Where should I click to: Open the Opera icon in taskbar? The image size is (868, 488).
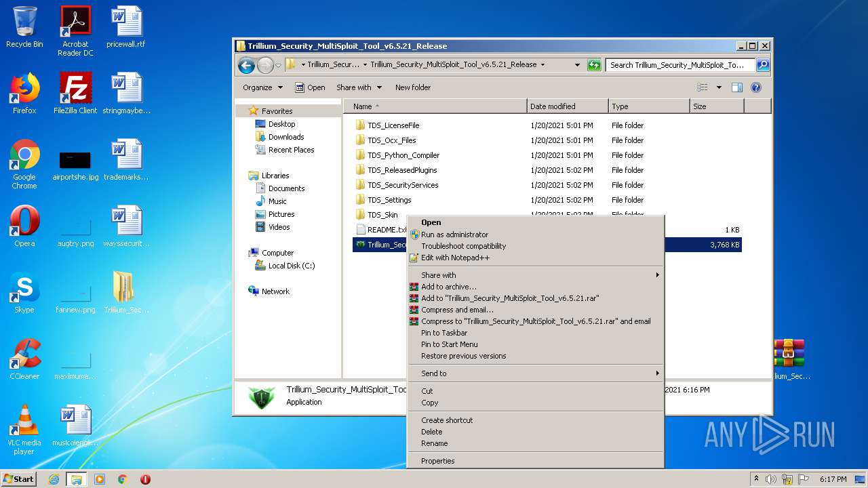coord(145,479)
